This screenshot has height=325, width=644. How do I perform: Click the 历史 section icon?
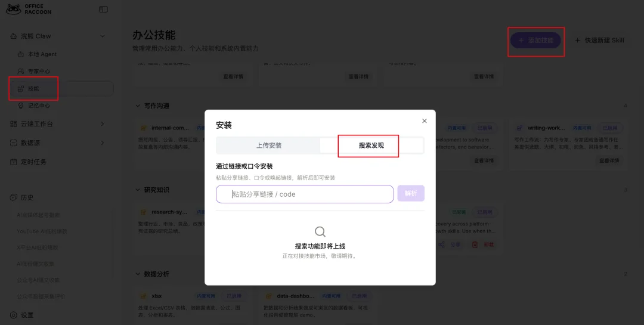[x=14, y=197]
